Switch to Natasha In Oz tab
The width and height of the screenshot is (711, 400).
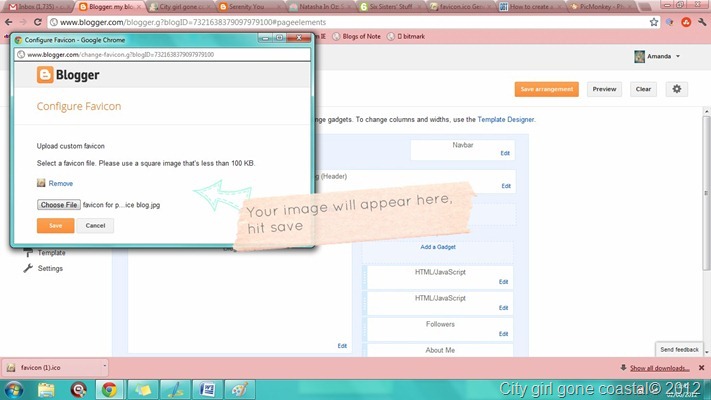point(319,6)
